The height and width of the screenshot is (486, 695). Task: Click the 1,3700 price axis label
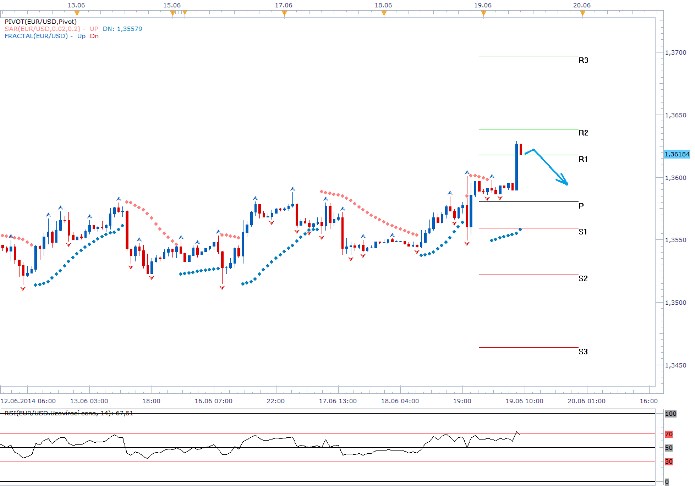[x=675, y=52]
